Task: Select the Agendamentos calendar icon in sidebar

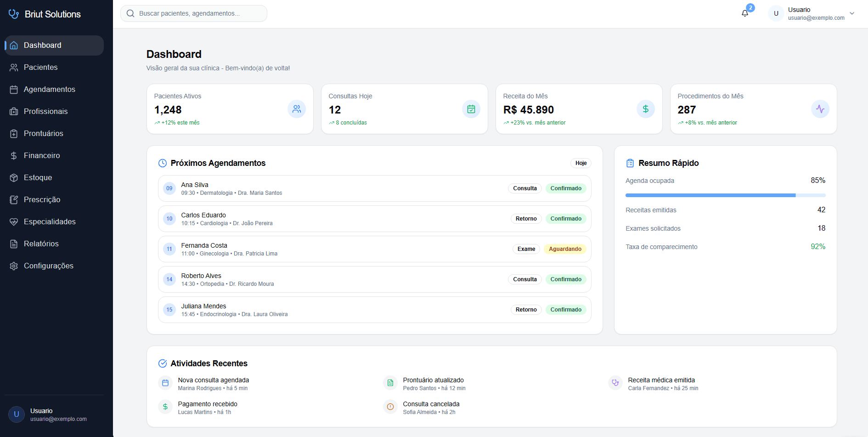Action: click(14, 89)
